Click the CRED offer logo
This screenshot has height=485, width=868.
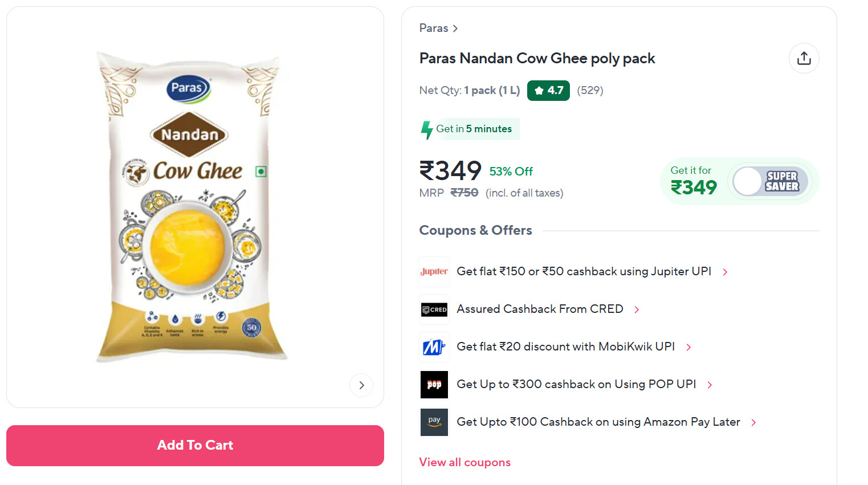[x=434, y=309]
